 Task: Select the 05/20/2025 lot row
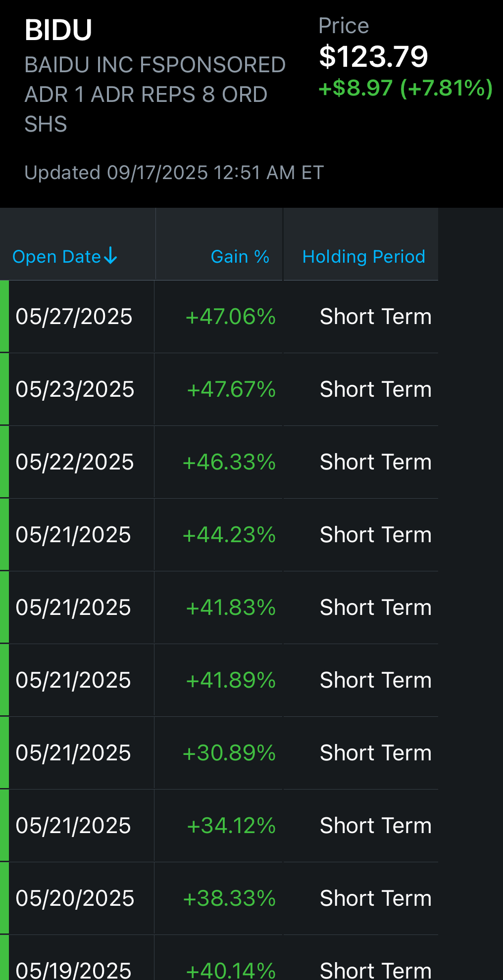click(219, 898)
